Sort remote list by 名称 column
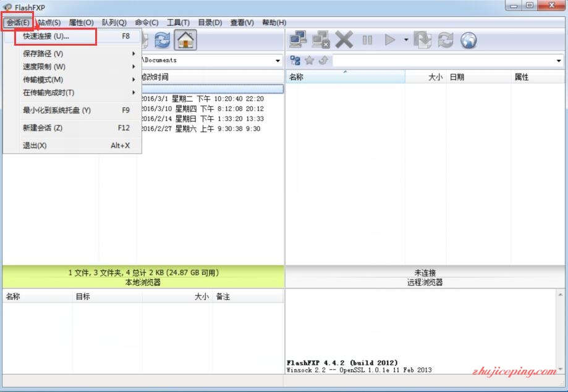The image size is (568, 392). pyautogui.click(x=345, y=77)
